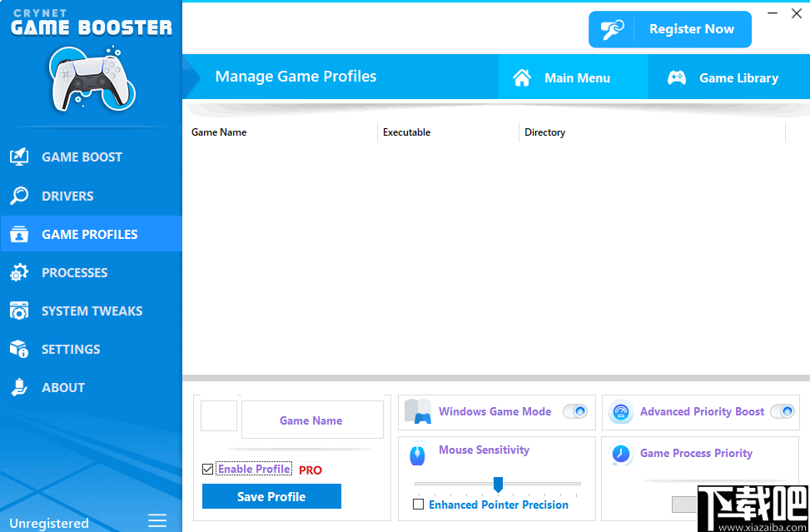Click the red PRO label

point(311,470)
